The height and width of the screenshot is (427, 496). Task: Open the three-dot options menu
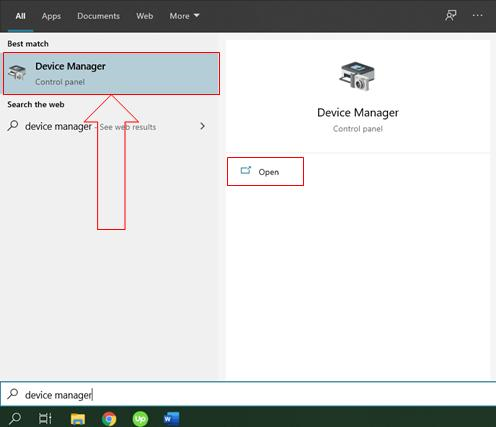click(x=477, y=15)
